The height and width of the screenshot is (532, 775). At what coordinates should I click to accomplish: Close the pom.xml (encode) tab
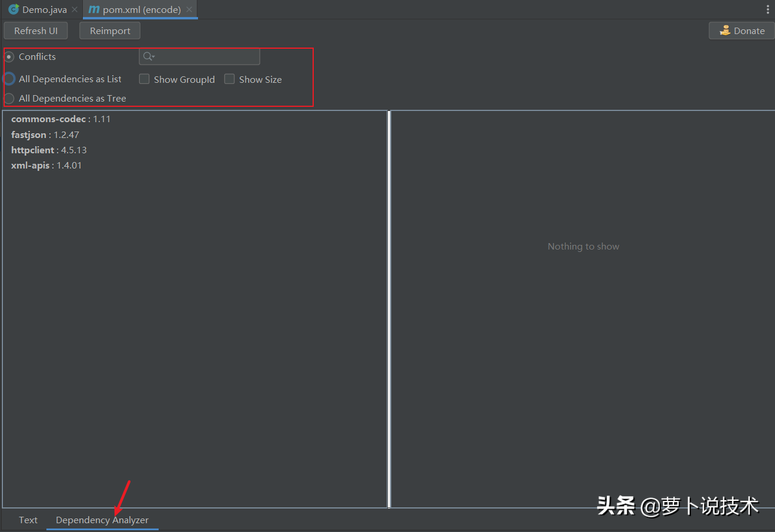click(189, 10)
